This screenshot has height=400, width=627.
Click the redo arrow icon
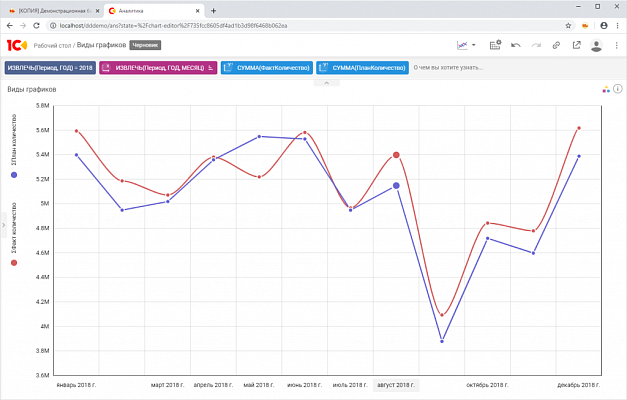(536, 45)
